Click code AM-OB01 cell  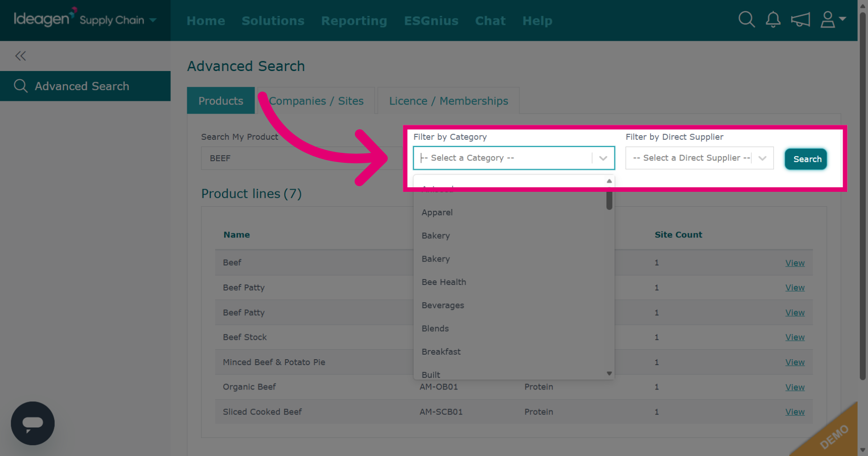pos(439,387)
